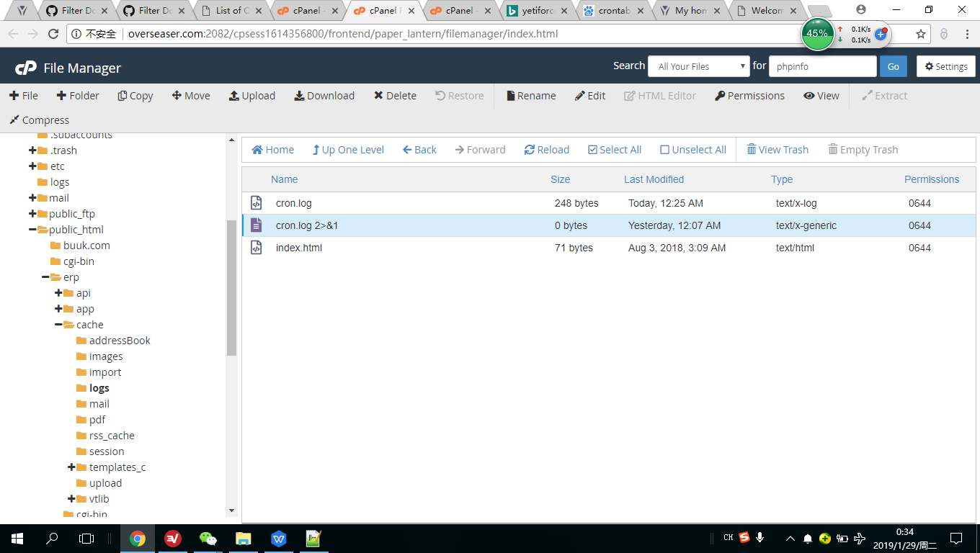Select the cron.log file icon
Screen dimensions: 980x553
(256, 203)
